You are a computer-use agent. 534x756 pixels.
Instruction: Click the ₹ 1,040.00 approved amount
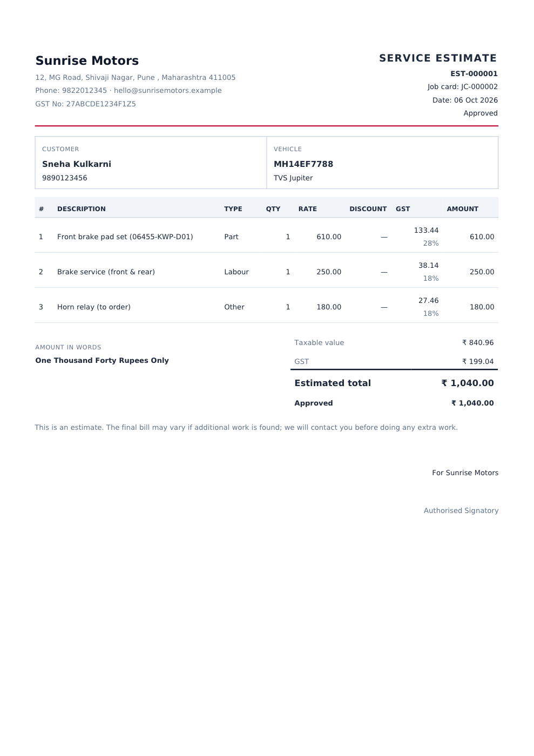tap(472, 403)
